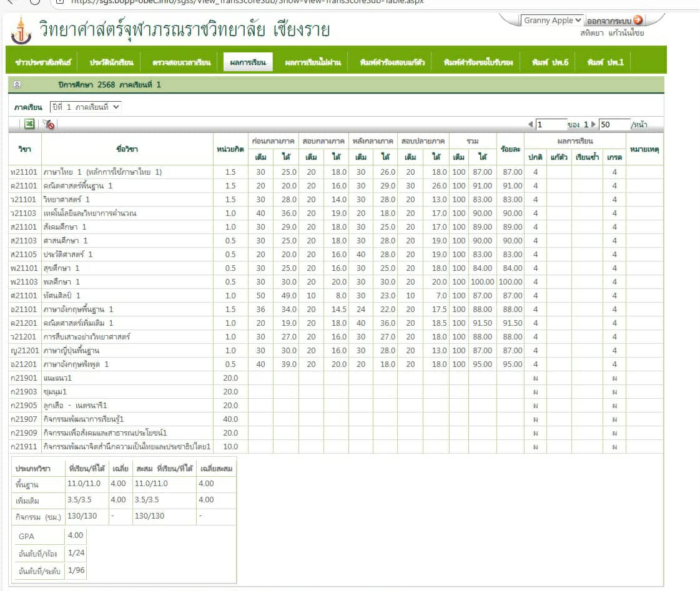This screenshot has width=700, height=591.
Task: Click the orange logout arrow icon
Action: [x=638, y=21]
